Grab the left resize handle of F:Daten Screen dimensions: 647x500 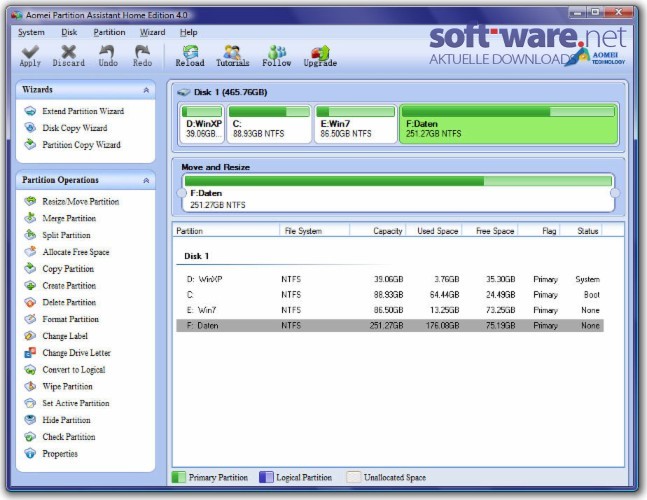pyautogui.click(x=182, y=193)
